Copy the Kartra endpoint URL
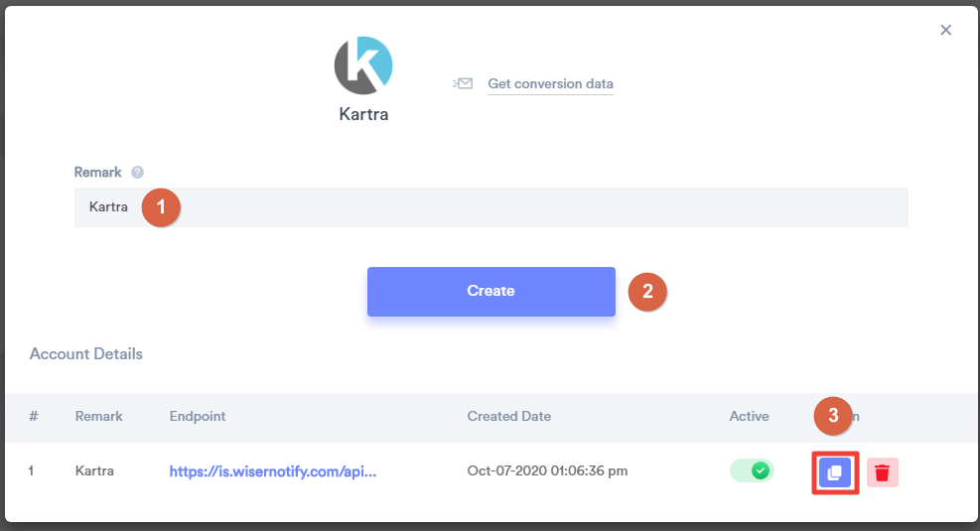 (x=835, y=472)
